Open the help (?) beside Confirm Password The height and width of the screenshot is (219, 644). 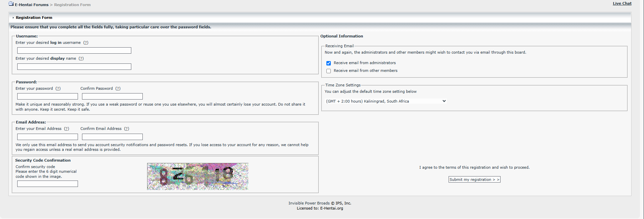pos(118,89)
